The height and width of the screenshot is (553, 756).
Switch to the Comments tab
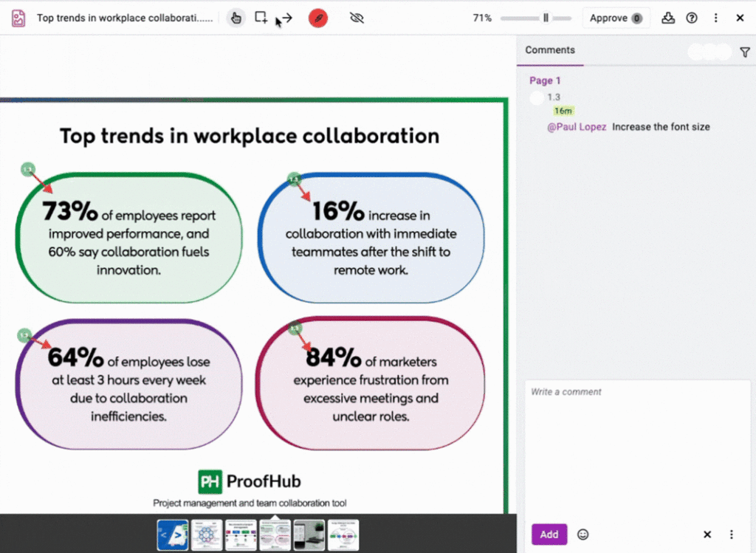550,50
